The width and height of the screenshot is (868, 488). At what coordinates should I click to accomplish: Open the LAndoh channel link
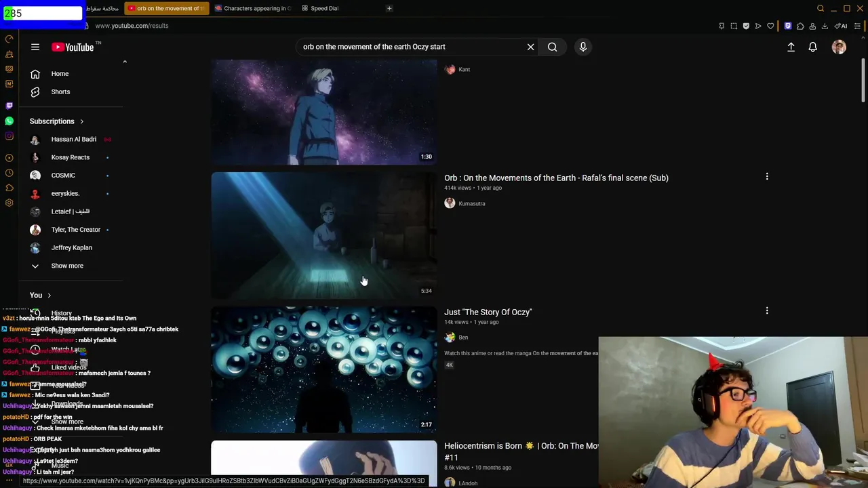[468, 483]
